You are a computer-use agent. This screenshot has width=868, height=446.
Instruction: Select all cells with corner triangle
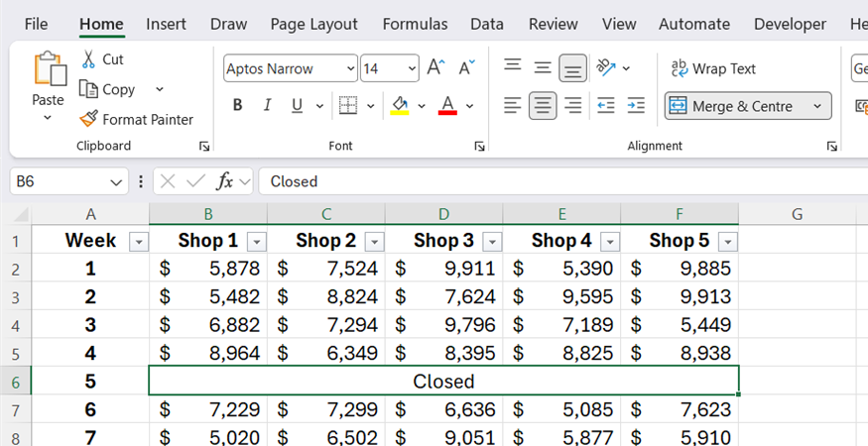[20, 214]
